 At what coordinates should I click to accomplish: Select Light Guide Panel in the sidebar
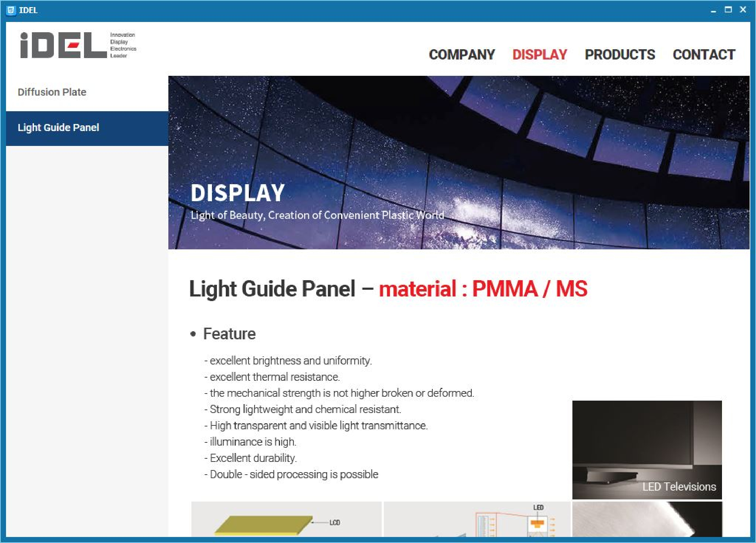(87, 128)
